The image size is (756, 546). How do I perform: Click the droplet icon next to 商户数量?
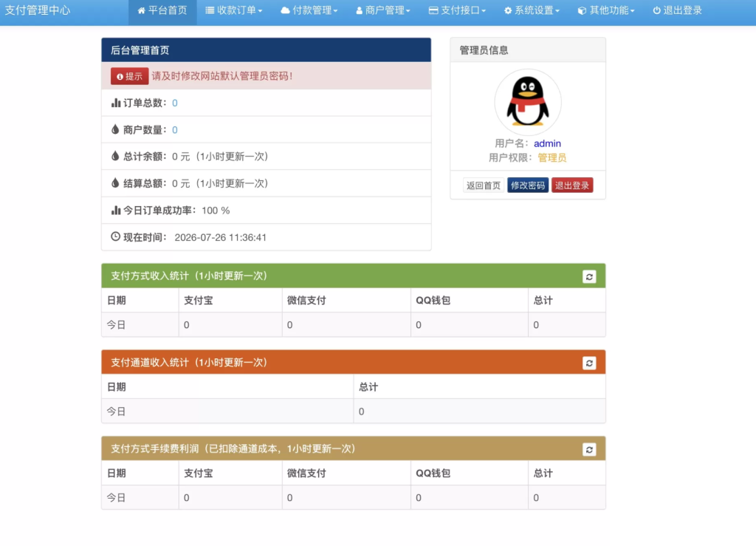(115, 129)
